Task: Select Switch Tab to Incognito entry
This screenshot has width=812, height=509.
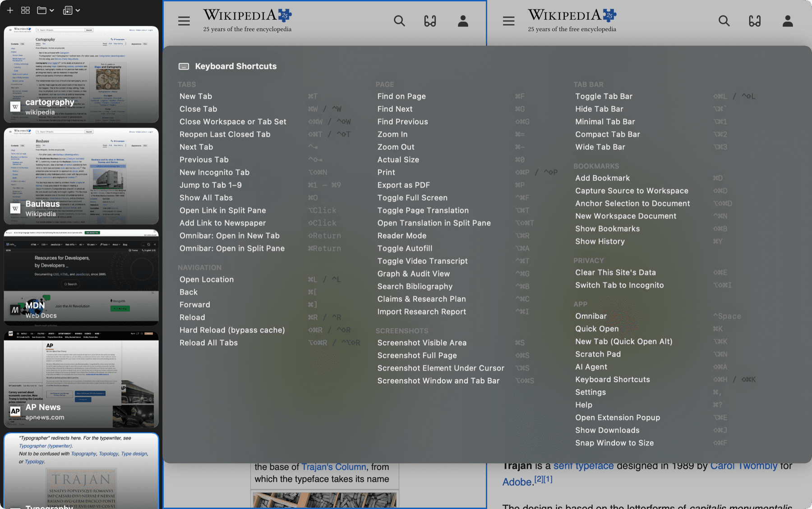Action: [x=665, y=284]
